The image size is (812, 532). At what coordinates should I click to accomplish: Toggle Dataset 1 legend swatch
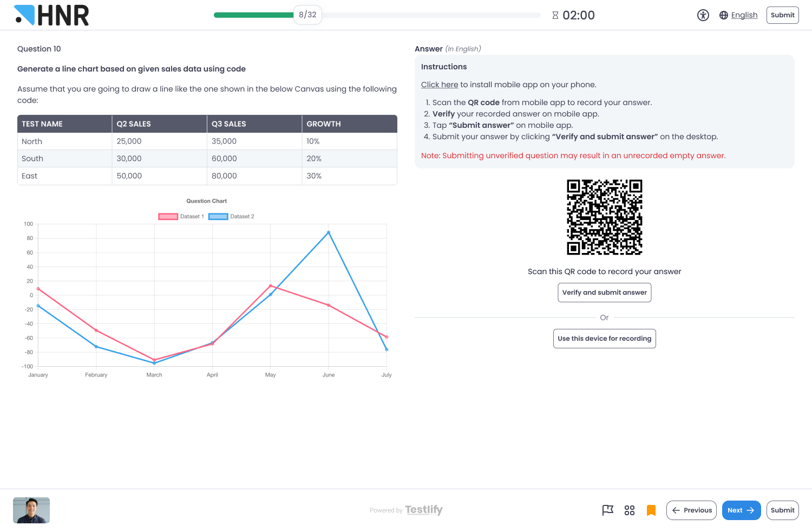click(168, 217)
